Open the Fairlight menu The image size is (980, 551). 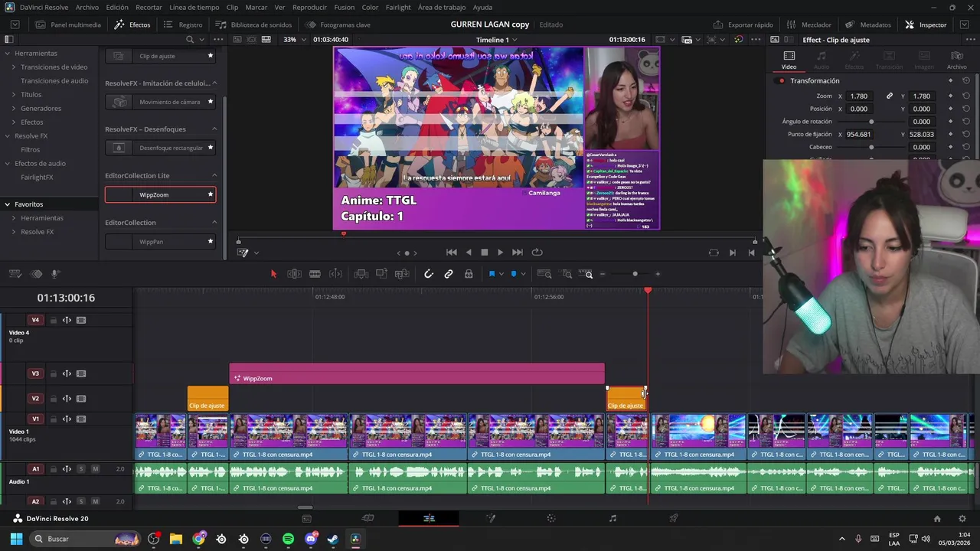[x=398, y=7]
